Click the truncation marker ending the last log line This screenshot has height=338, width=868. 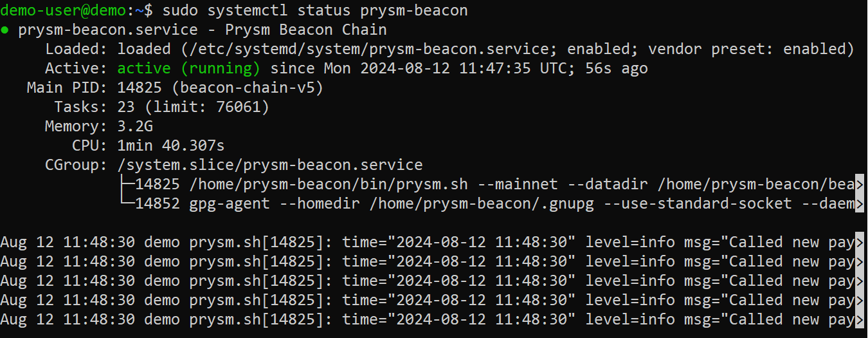click(x=861, y=320)
